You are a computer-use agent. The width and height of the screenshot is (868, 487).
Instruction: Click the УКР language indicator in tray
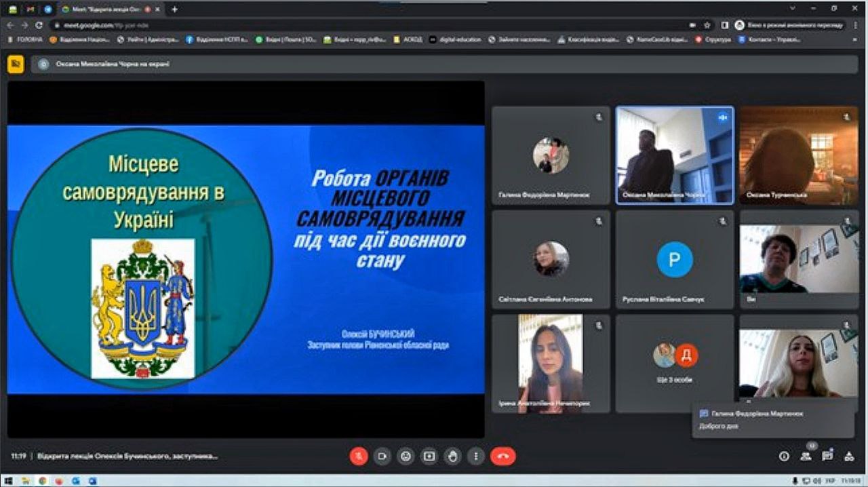831,481
